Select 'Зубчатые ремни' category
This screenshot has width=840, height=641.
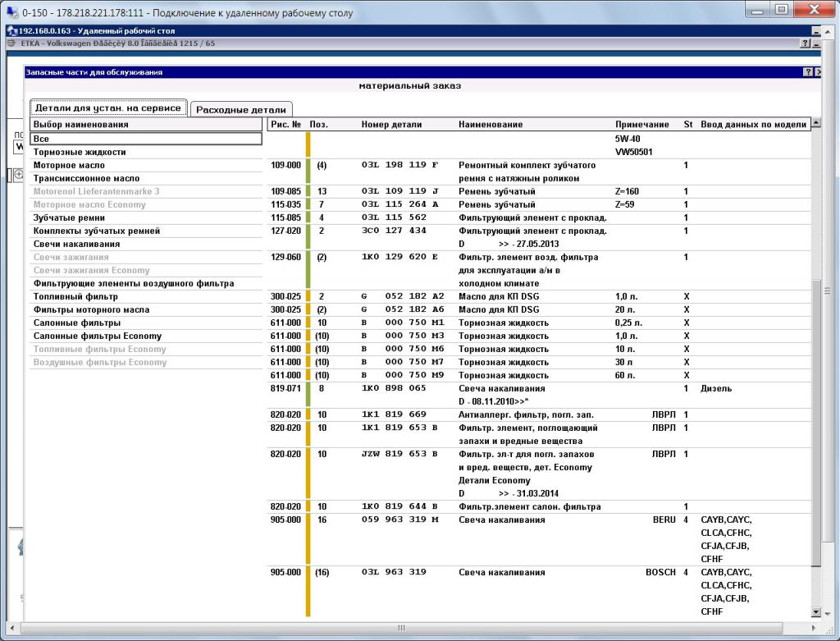pos(146,217)
